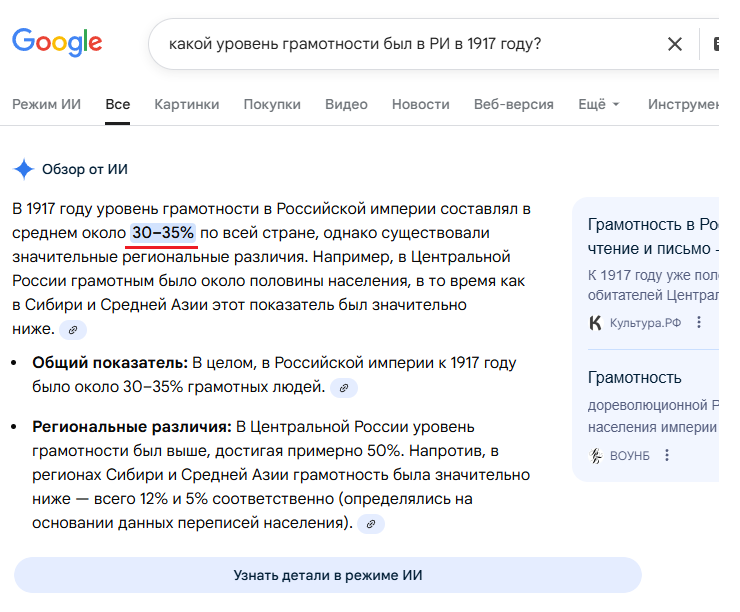Open the 'Картинки' tab
Screen dimensions: 740x612
[186, 104]
